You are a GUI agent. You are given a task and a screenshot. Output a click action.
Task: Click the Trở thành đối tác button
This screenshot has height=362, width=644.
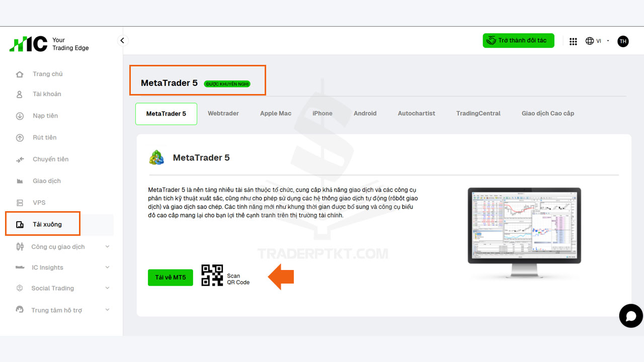coord(519,41)
